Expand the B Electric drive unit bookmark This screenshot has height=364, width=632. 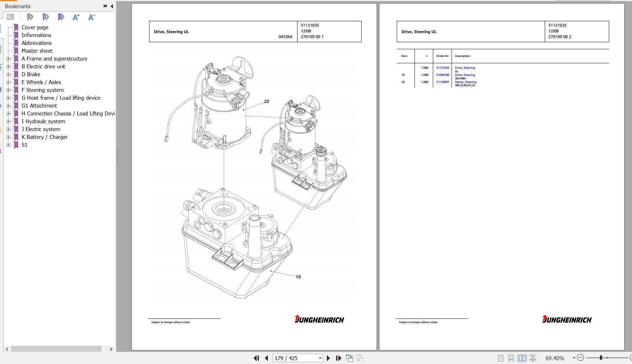pyautogui.click(x=9, y=67)
